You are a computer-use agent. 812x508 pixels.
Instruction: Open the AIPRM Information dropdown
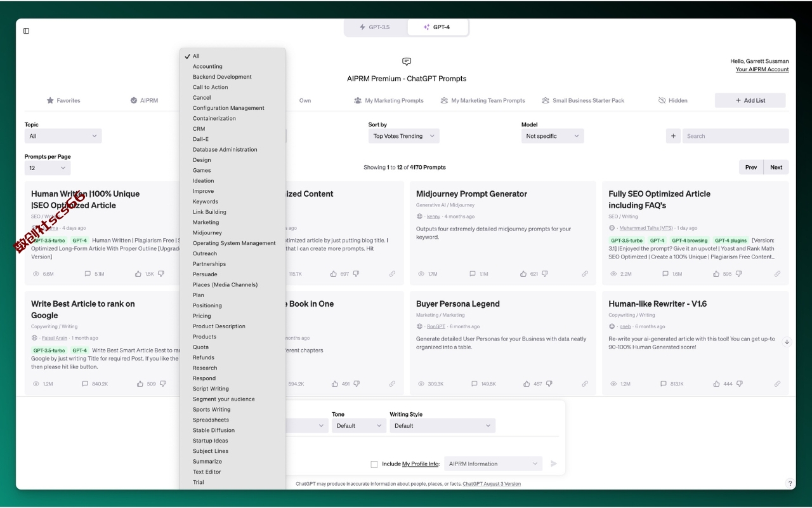[x=493, y=464]
